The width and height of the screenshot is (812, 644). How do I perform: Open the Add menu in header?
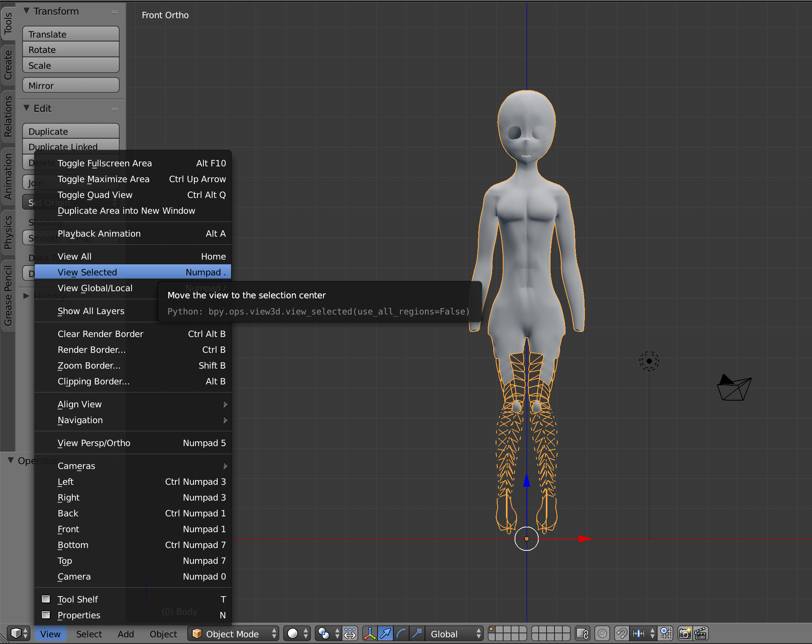coord(126,634)
